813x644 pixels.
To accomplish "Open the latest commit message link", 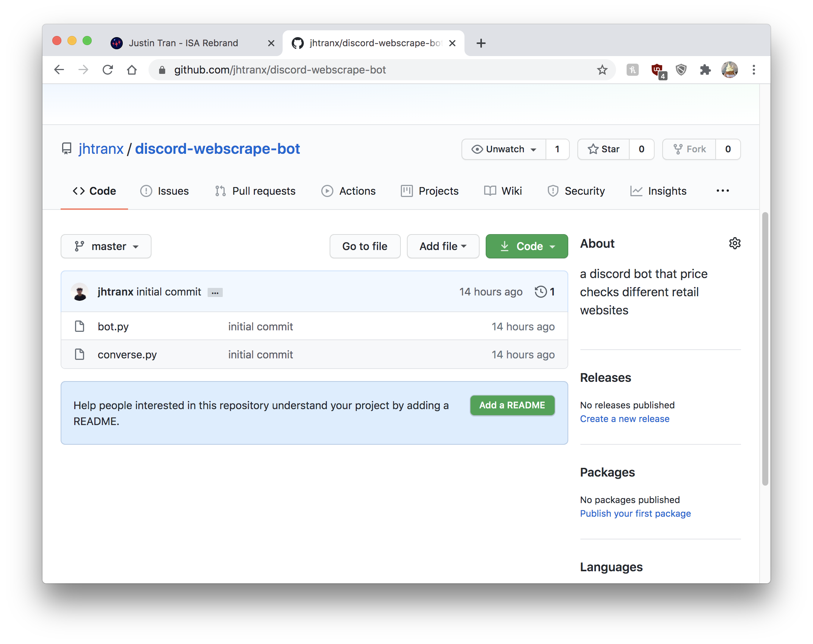I will tap(169, 292).
